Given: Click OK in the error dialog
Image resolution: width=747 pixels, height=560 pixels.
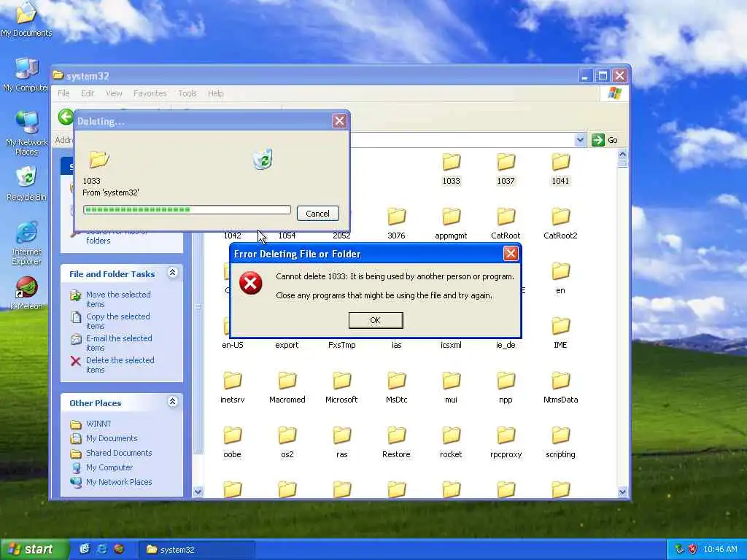Looking at the screenshot, I should (x=376, y=320).
